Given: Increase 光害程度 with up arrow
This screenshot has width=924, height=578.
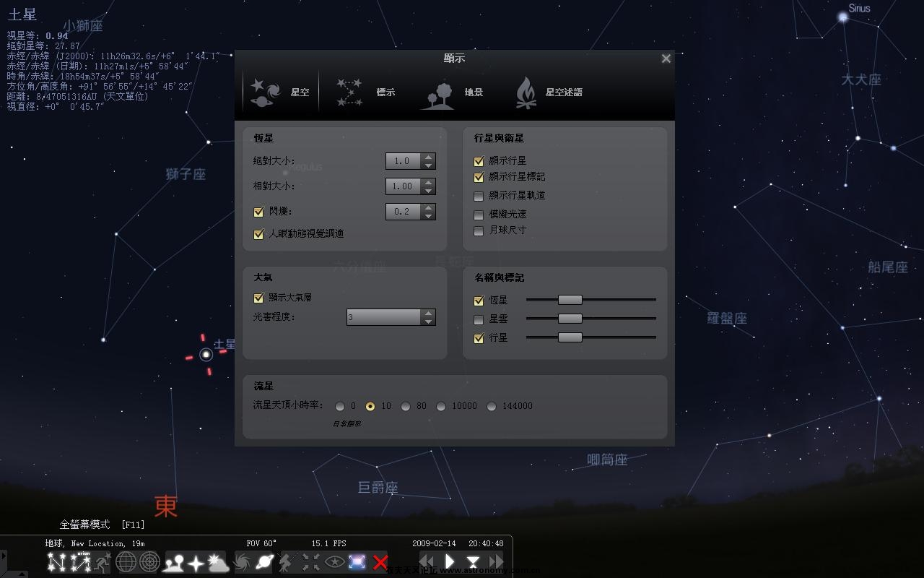Looking at the screenshot, I should tap(428, 313).
